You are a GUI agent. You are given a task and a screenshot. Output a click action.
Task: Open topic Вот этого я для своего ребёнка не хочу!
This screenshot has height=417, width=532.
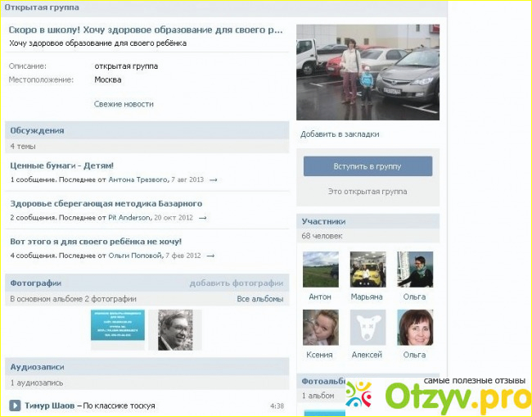click(x=96, y=242)
